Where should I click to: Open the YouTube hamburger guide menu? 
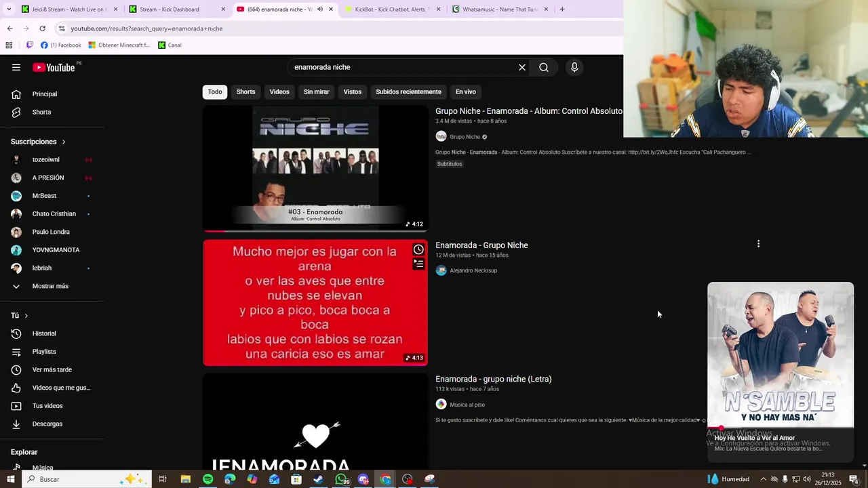point(16,67)
